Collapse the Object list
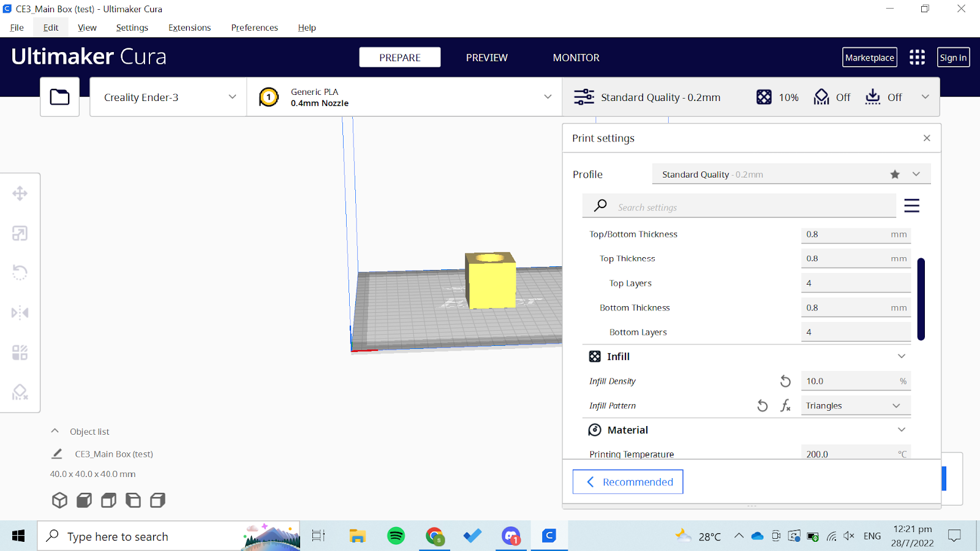 coord(55,431)
